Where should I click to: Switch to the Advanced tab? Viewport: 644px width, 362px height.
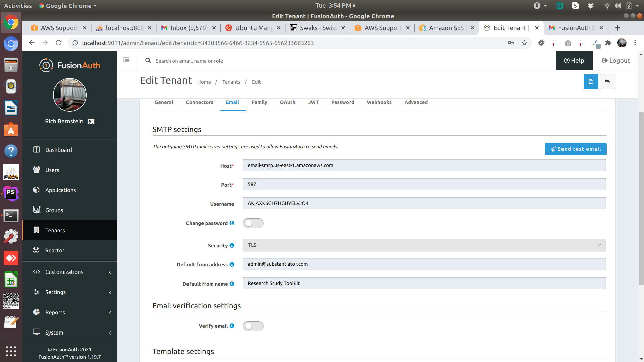coord(416,102)
